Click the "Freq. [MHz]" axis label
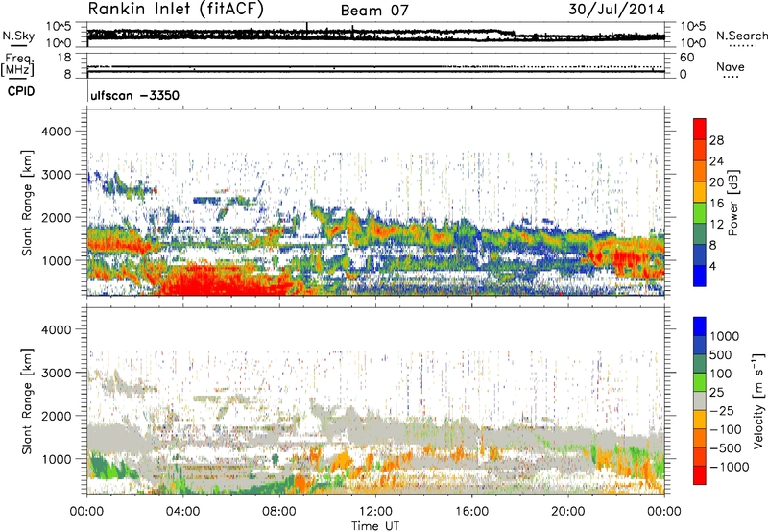 point(18,64)
